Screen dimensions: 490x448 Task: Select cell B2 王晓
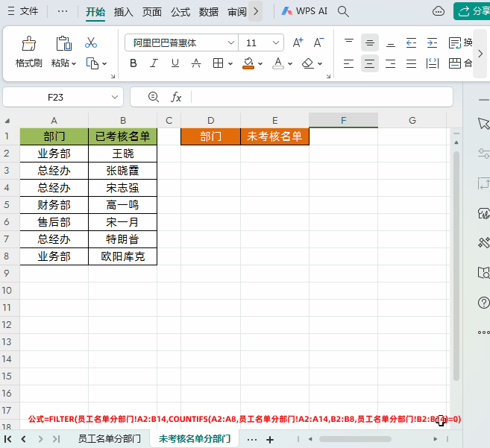123,154
